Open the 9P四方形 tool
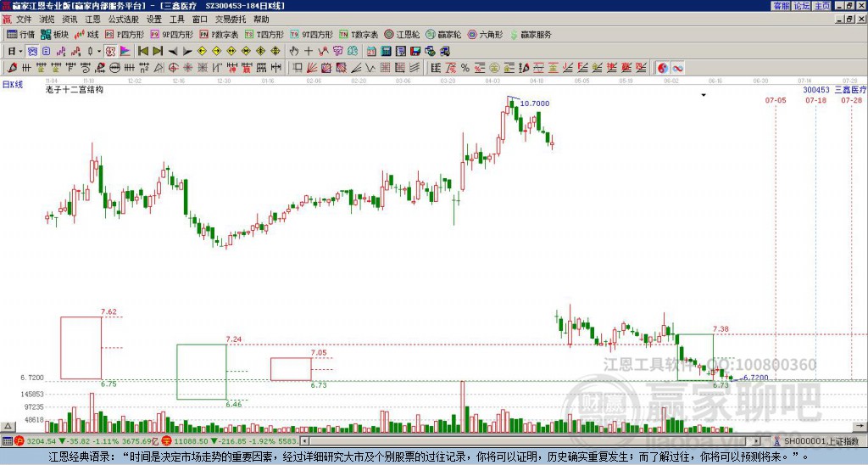This screenshot has height=465, width=868. (171, 34)
